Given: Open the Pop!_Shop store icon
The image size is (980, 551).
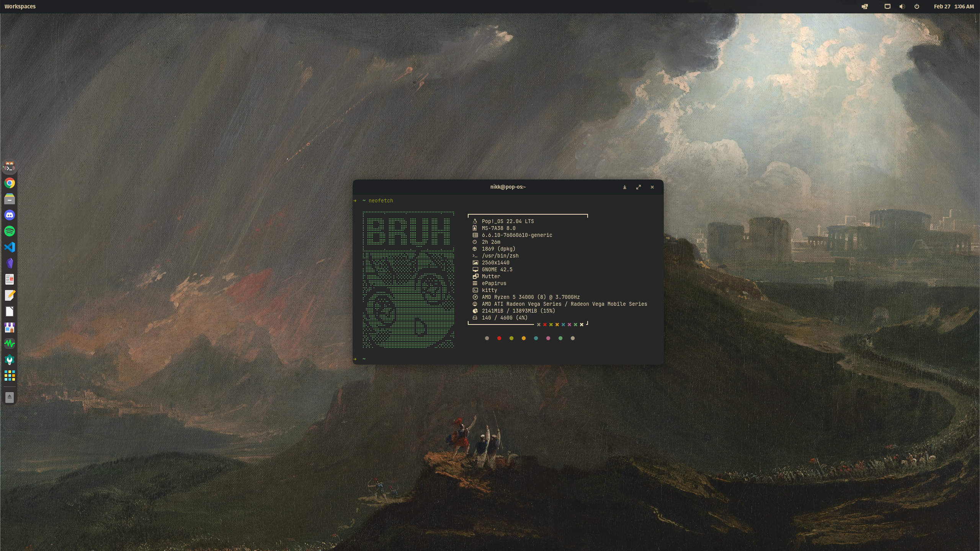Looking at the screenshot, I should (x=10, y=328).
